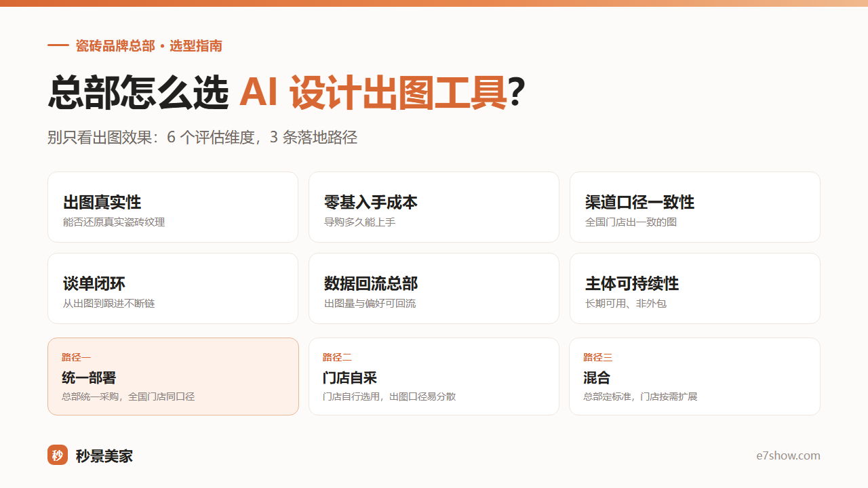Image resolution: width=868 pixels, height=488 pixels.
Task: Click the 秒景美家 orange logo icon
Action: 58,455
